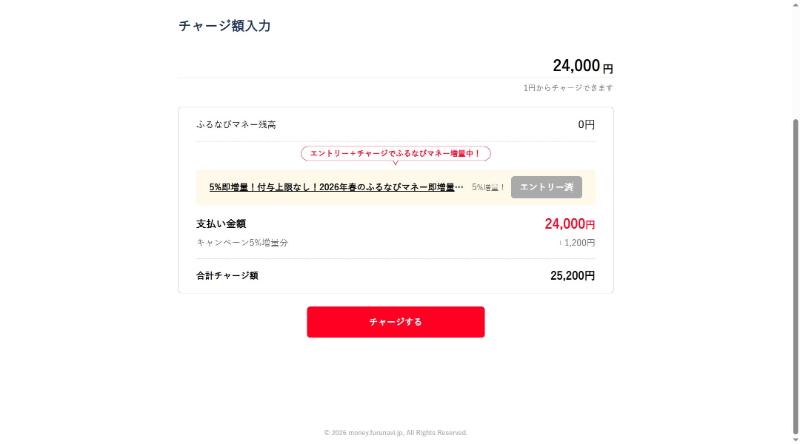Click the 合計チャージ額 label
The height and width of the screenshot is (444, 800).
pos(227,275)
